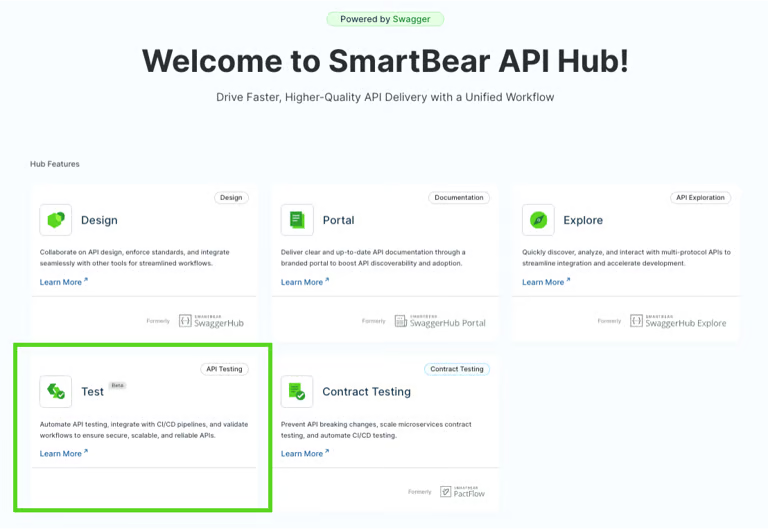Click the SwaggerHub logo in Design card
768x529 pixels.
point(211,321)
